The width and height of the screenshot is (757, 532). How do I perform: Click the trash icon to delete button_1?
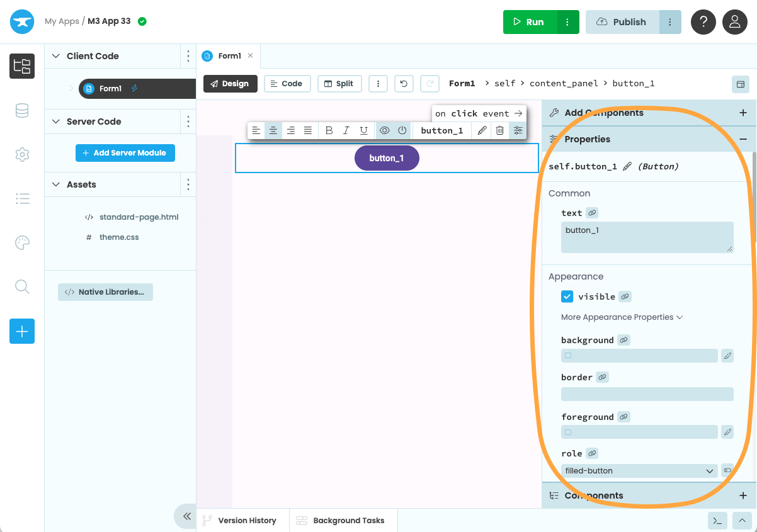point(499,130)
